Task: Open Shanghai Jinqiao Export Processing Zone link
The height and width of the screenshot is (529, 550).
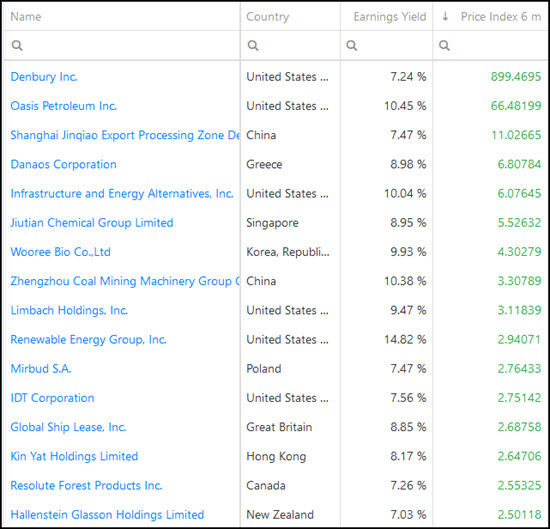Action: [x=125, y=135]
